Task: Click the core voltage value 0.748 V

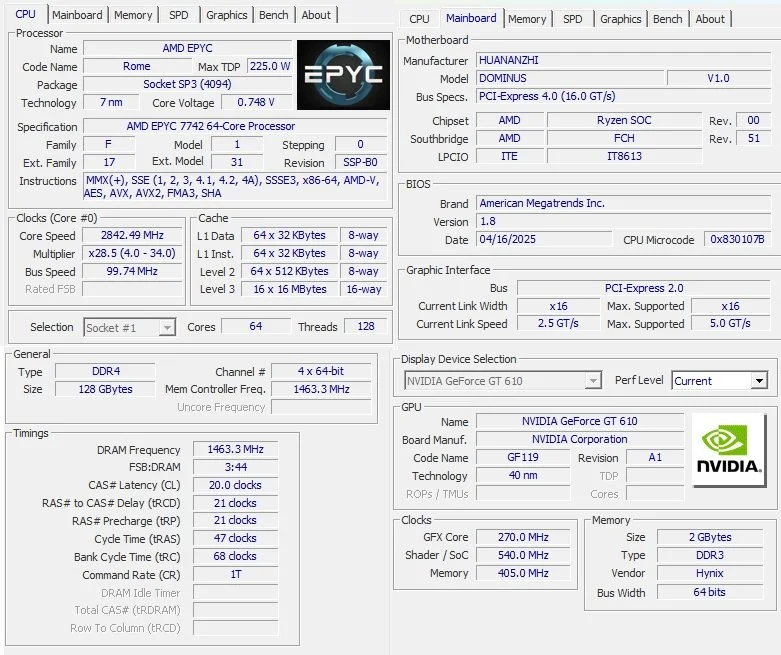Action: pyautogui.click(x=256, y=102)
